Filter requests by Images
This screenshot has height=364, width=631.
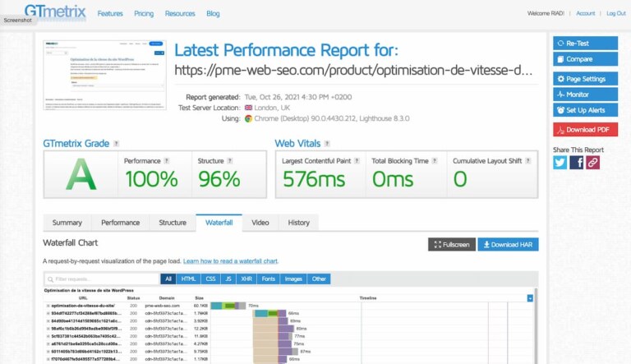coord(293,279)
